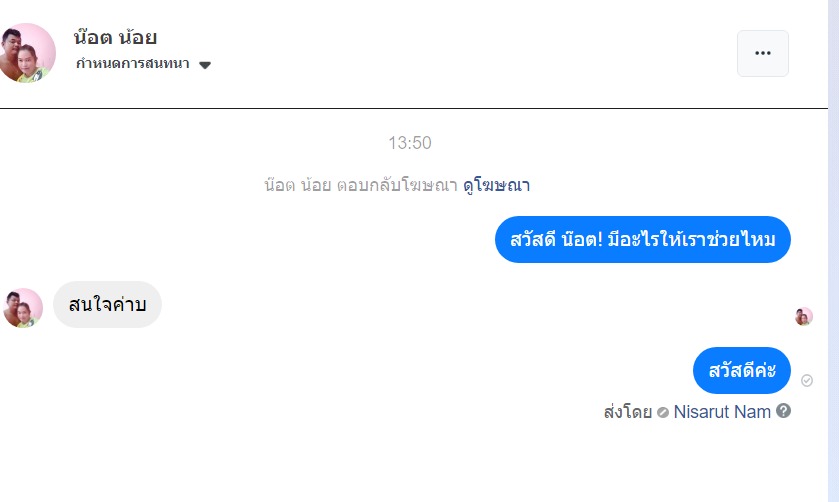The height and width of the screenshot is (502, 839).
Task: Click the 13:50 timestamp
Action: (x=410, y=143)
